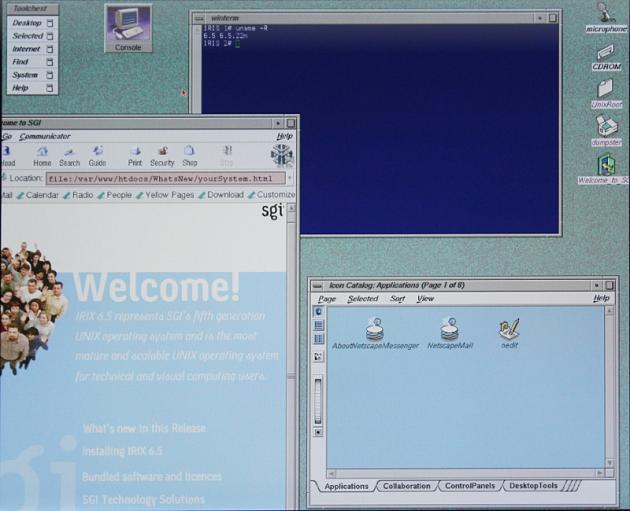Open the Help menu in Netscape
The height and width of the screenshot is (511, 630).
click(x=284, y=137)
